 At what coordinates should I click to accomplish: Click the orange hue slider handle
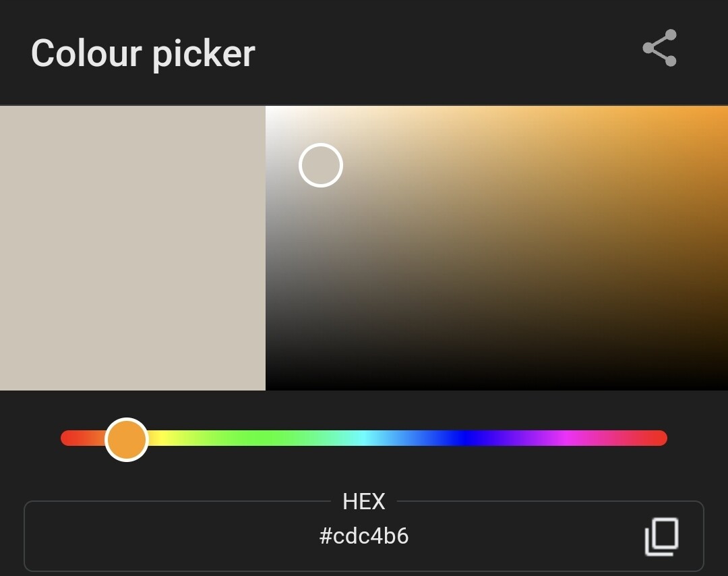tap(127, 439)
